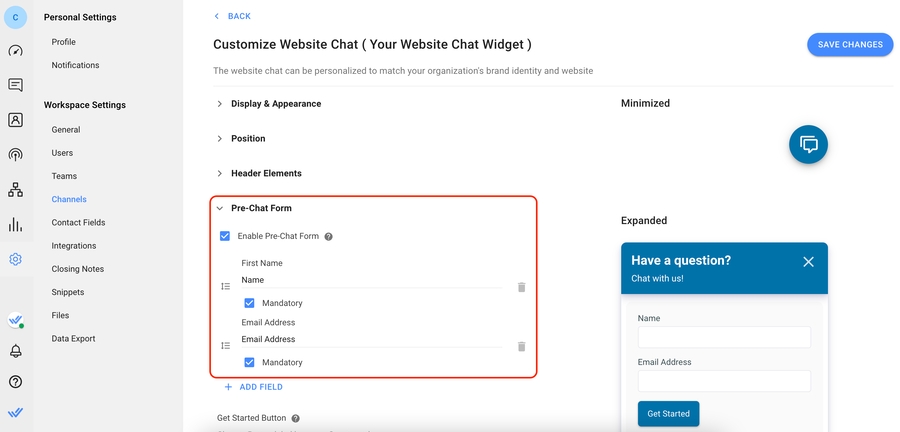
Task: Open the workflows icon in sidebar
Action: 15,189
